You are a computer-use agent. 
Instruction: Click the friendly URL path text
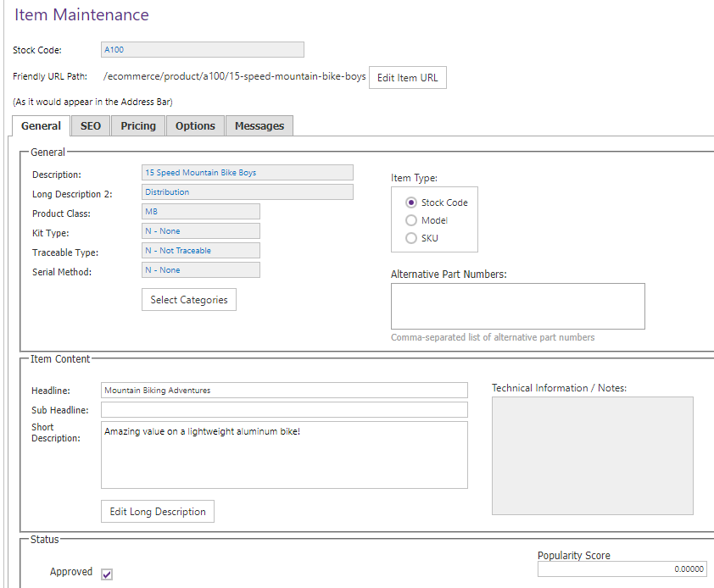[x=235, y=76]
